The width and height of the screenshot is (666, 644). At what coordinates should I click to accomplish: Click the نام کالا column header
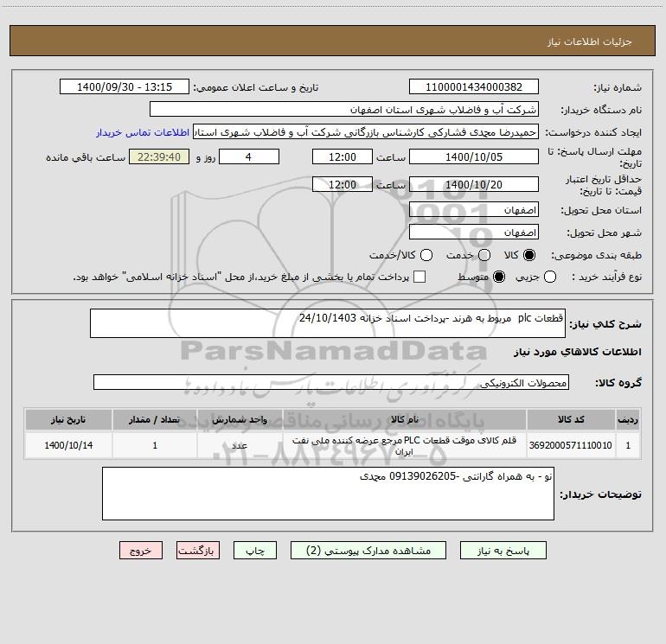pos(405,420)
